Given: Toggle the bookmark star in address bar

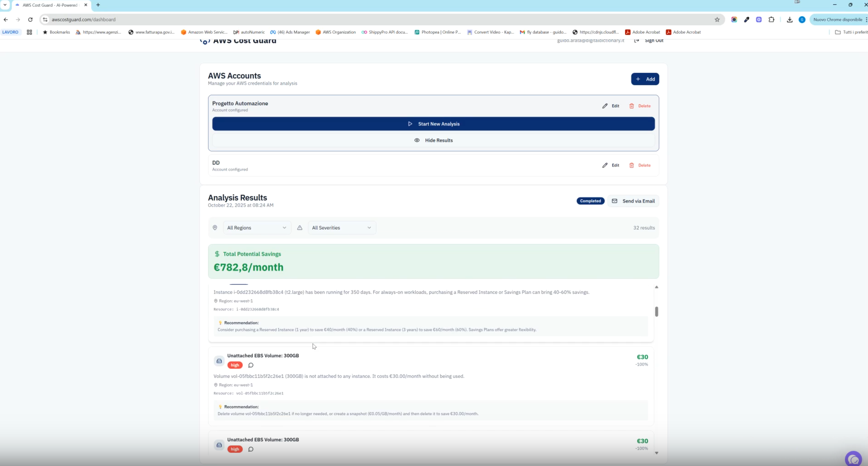Looking at the screenshot, I should click(x=717, y=20).
